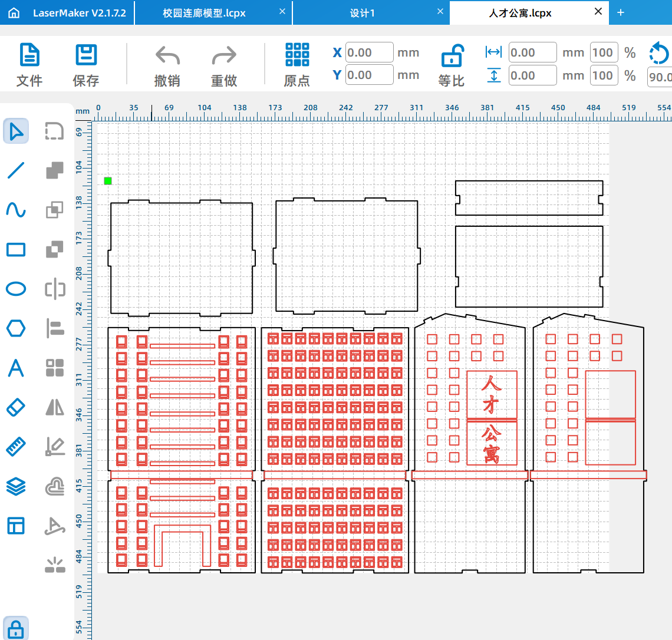Click the X coordinate input field
Image resolution: width=672 pixels, height=640 pixels.
370,52
